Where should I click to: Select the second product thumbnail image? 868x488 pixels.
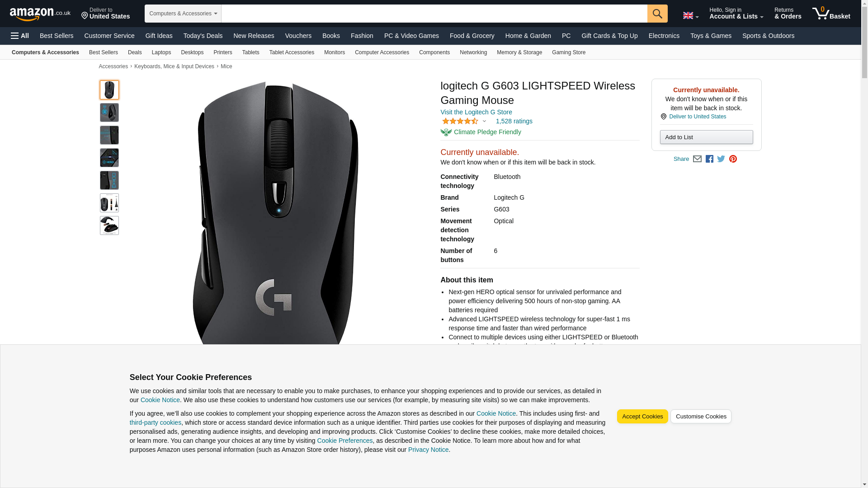point(109,113)
